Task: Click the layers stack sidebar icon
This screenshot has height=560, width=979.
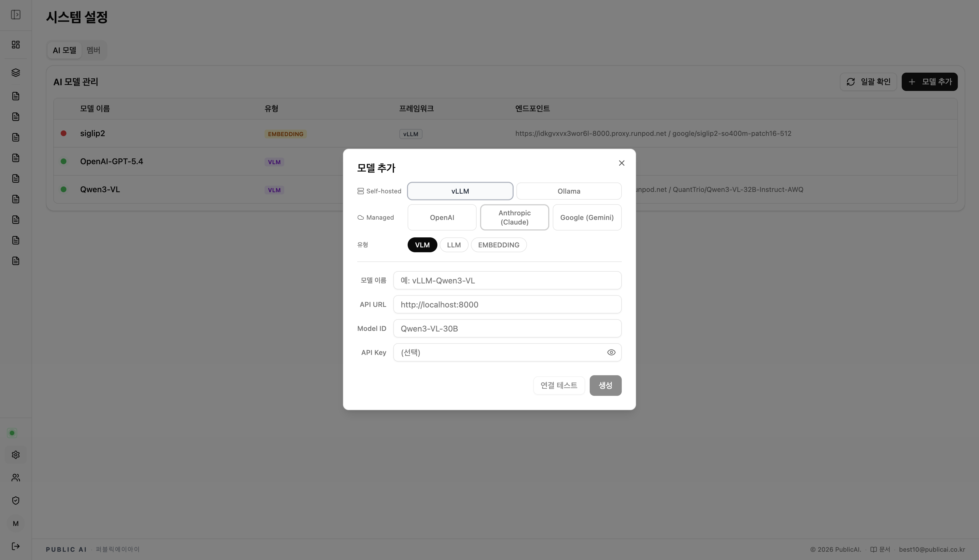Action: (16, 73)
